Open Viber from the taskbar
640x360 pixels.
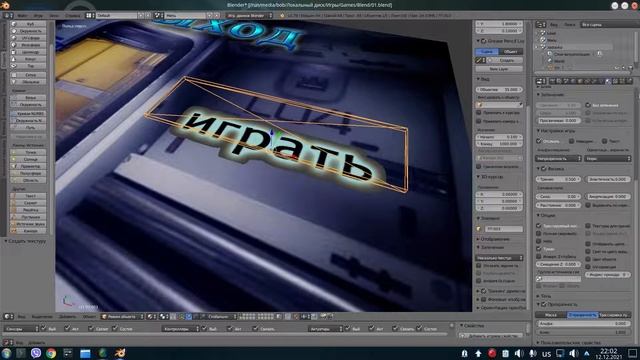click(x=36, y=353)
